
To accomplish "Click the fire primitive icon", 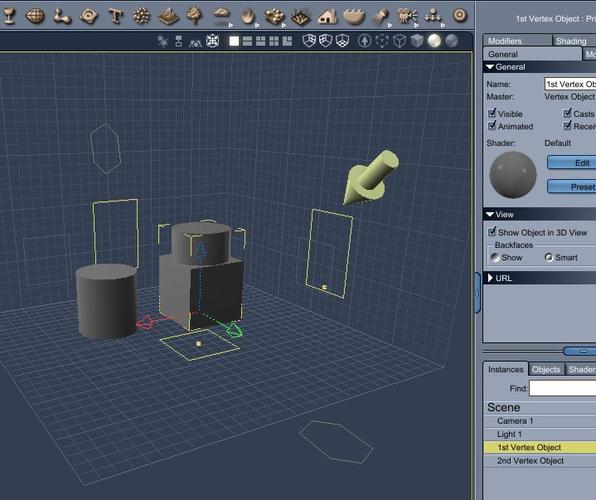I will pyautogui.click(x=248, y=16).
